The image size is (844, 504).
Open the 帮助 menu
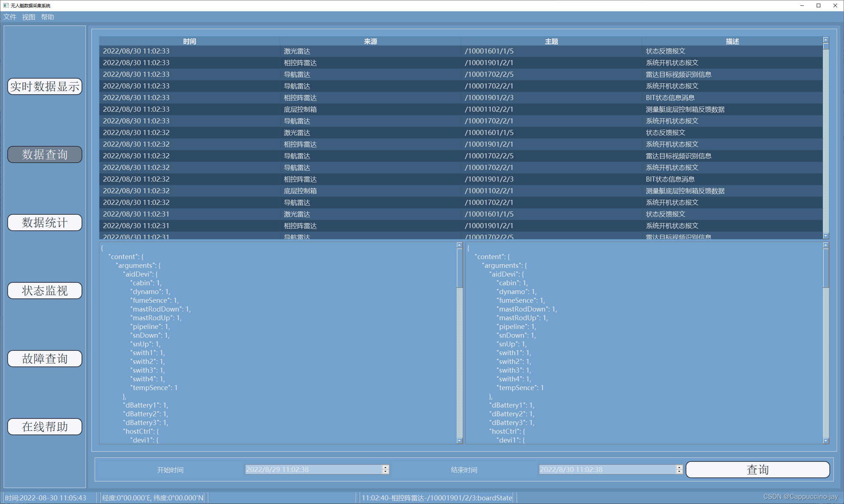click(48, 17)
